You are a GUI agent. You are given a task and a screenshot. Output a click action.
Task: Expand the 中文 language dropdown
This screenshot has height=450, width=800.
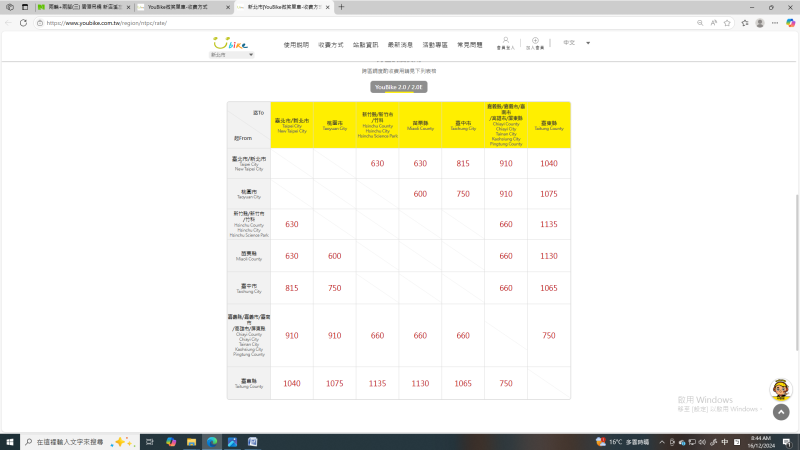click(577, 43)
